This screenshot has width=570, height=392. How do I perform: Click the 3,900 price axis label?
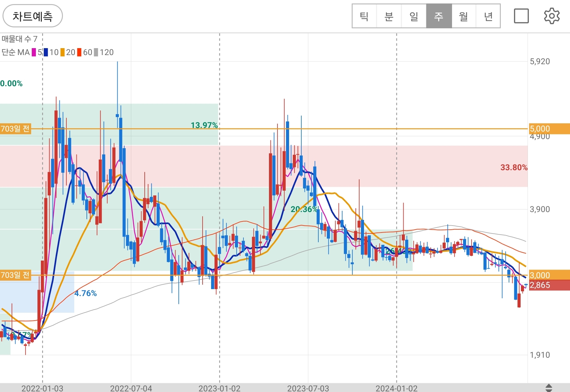540,209
